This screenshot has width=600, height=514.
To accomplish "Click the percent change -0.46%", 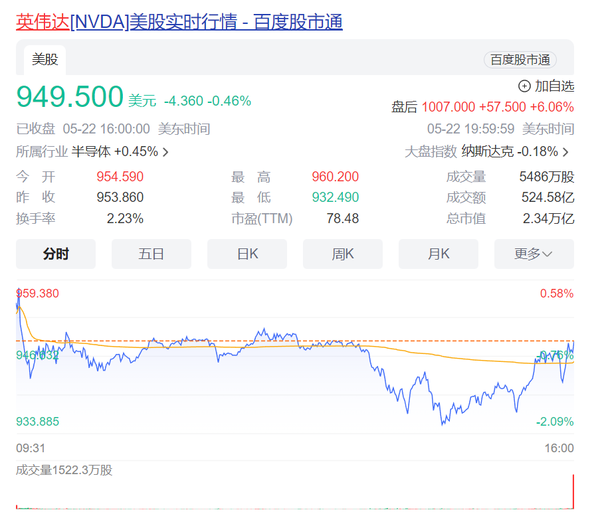I will [x=229, y=101].
